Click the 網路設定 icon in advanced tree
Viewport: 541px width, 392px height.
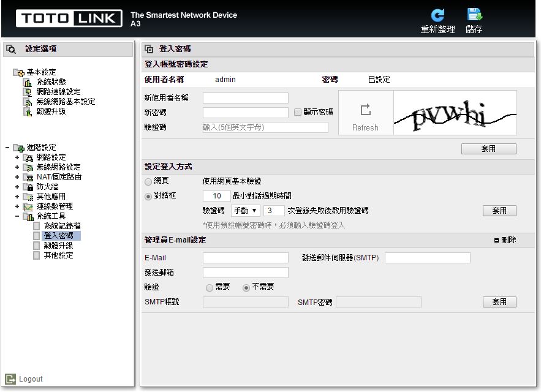(28, 157)
